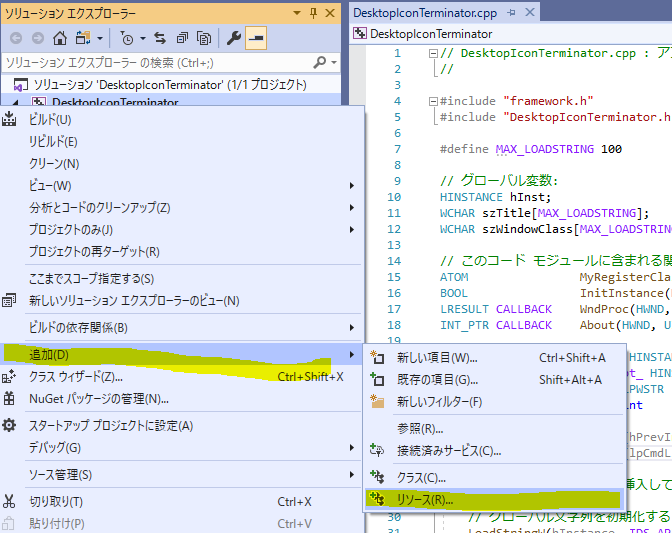The height and width of the screenshot is (533, 672).
Task: Collapse the #include block at line 4
Action: click(x=433, y=102)
